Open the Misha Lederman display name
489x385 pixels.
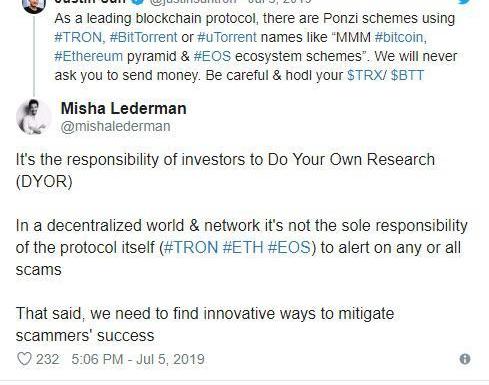click(123, 108)
